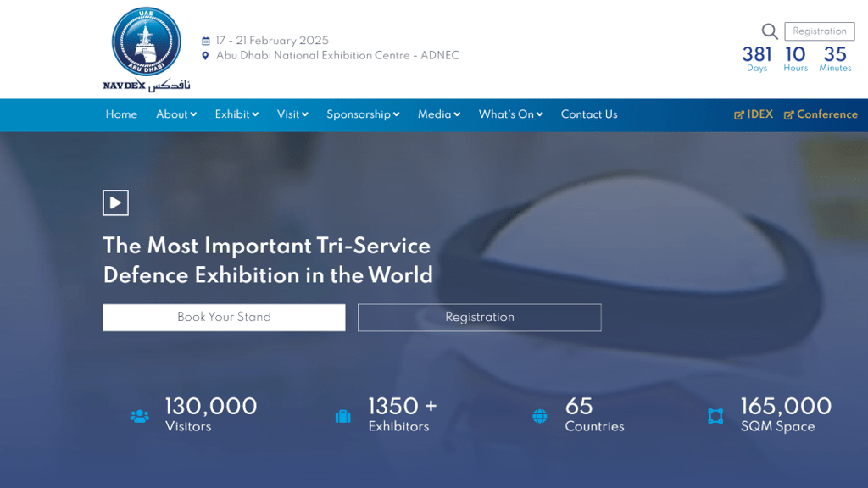Click the 381 Days countdown

[x=757, y=58]
